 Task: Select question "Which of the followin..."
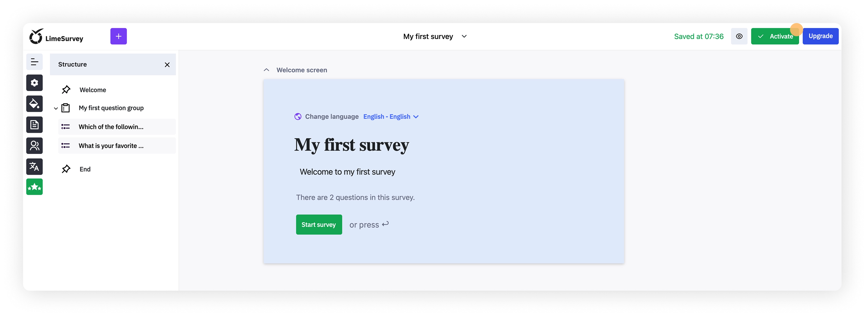[111, 127]
